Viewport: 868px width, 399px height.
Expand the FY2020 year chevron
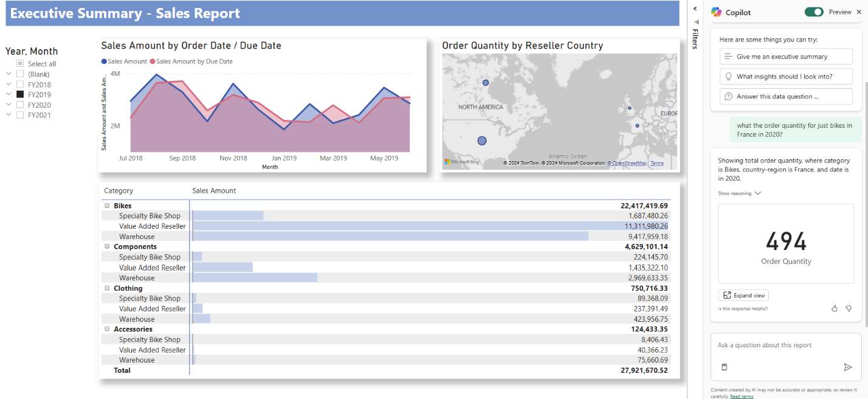tap(9, 105)
